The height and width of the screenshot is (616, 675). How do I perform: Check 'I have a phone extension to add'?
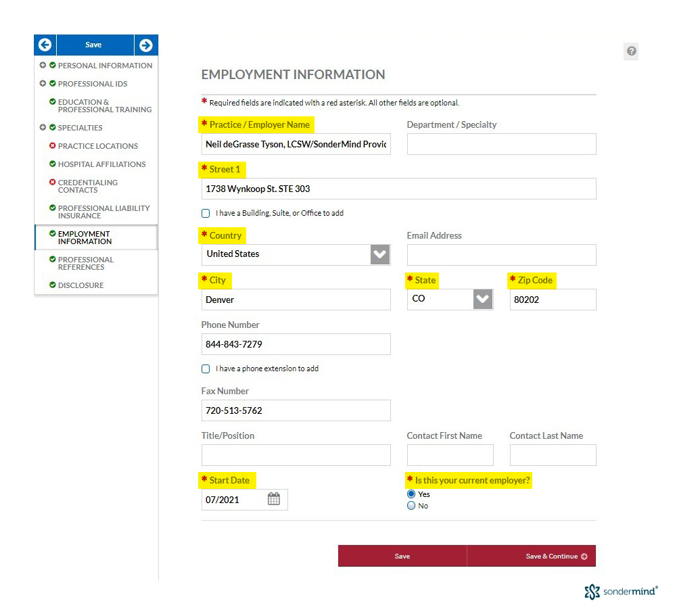click(206, 369)
